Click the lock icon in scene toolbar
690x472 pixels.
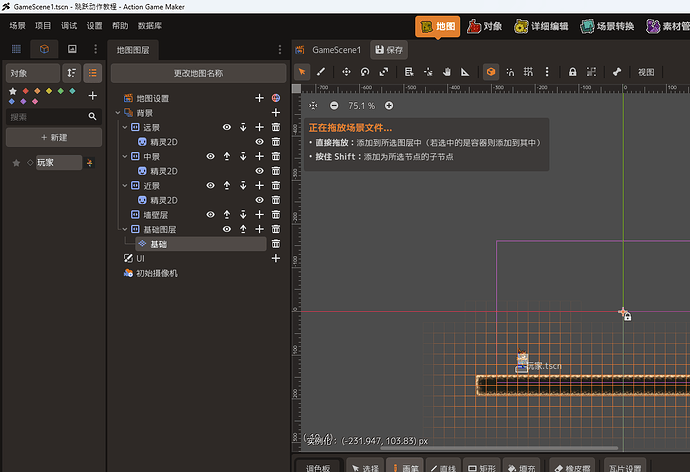click(x=572, y=72)
